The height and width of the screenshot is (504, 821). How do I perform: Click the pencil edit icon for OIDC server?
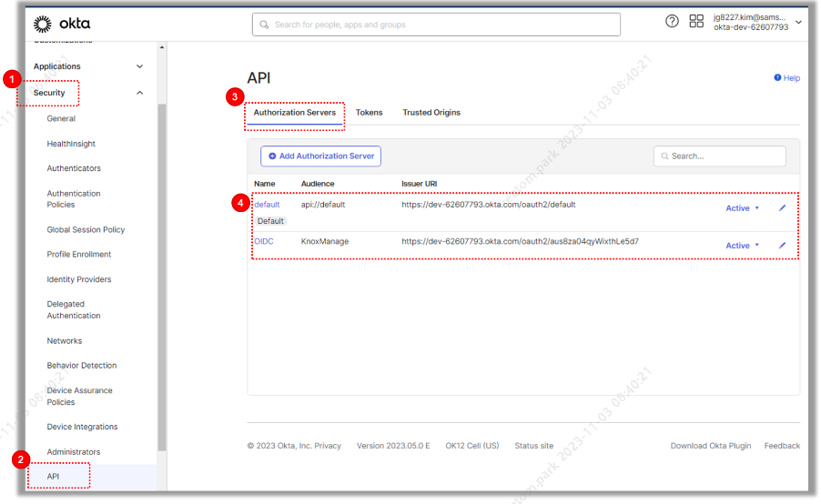pyautogui.click(x=782, y=245)
